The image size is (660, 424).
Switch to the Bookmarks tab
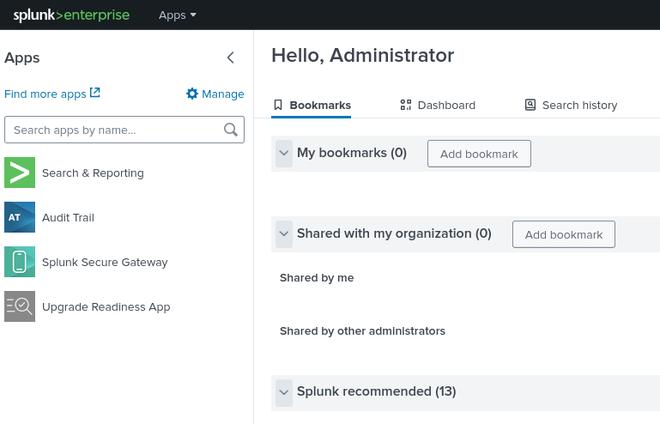coord(311,105)
